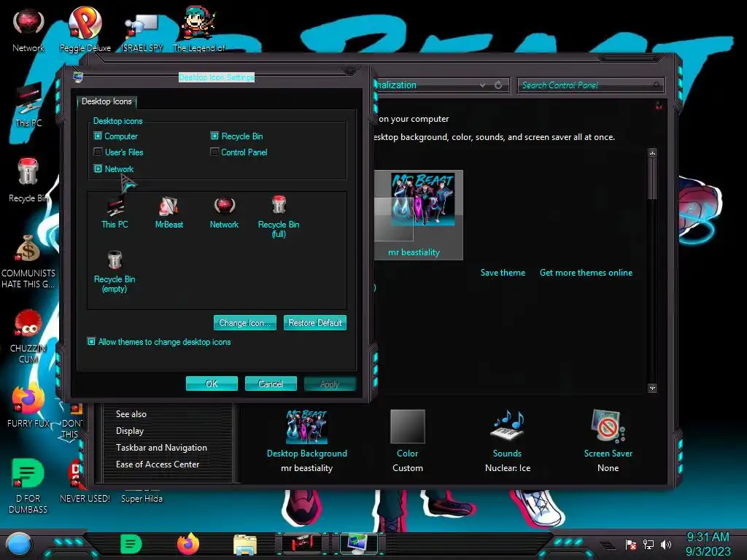747x560 pixels.
Task: Select the Network icon in dialog icon list
Action: tap(225, 213)
